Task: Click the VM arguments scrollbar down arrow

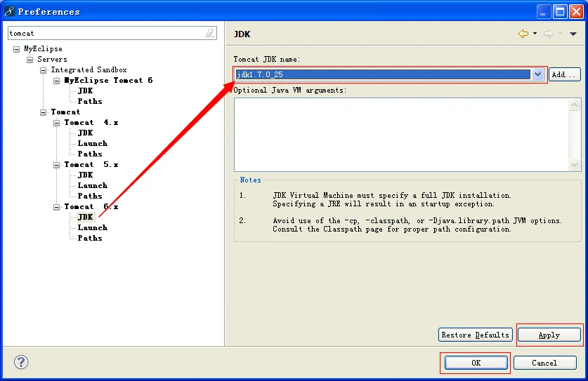Action: point(574,164)
